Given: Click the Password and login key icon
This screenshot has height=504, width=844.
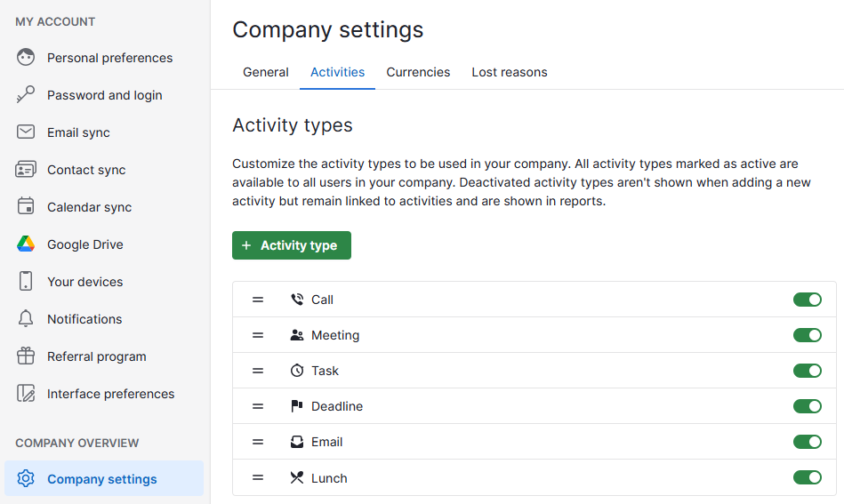Looking at the screenshot, I should [26, 95].
